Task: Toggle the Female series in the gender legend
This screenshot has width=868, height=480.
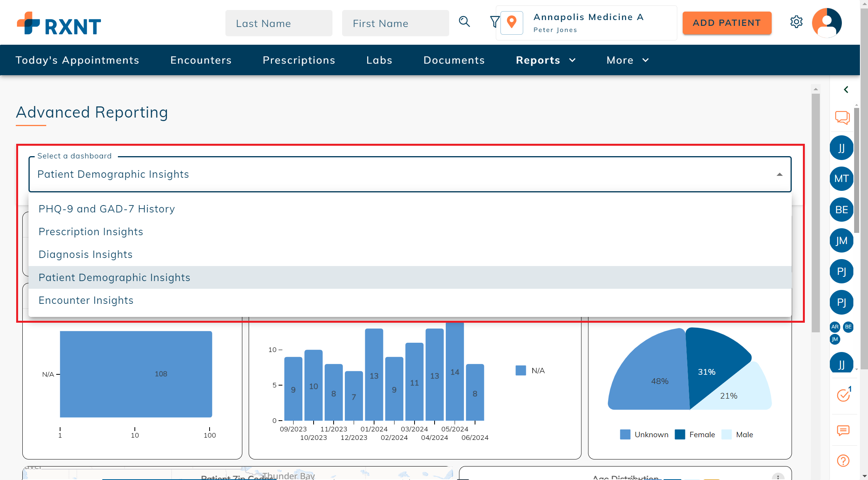Action: click(695, 435)
